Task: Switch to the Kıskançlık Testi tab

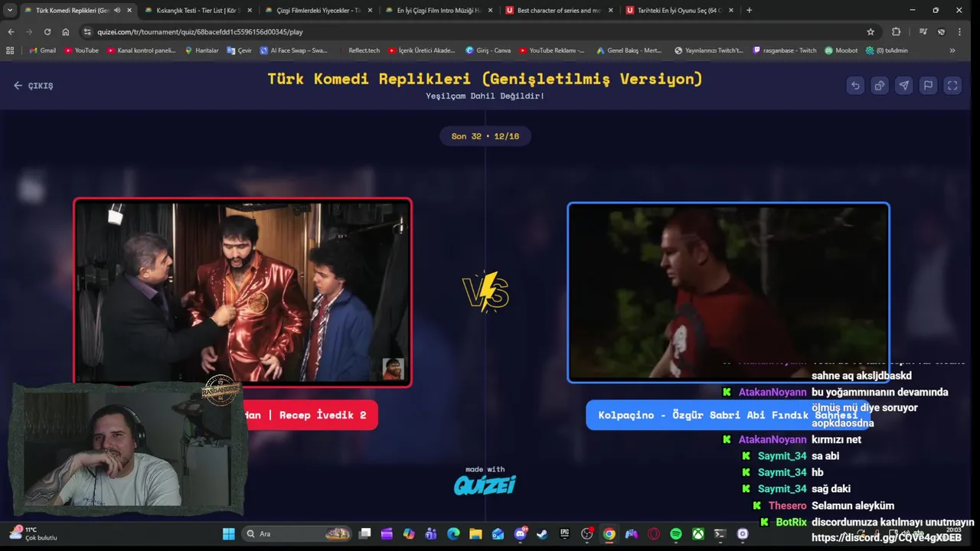Action: pos(197,10)
